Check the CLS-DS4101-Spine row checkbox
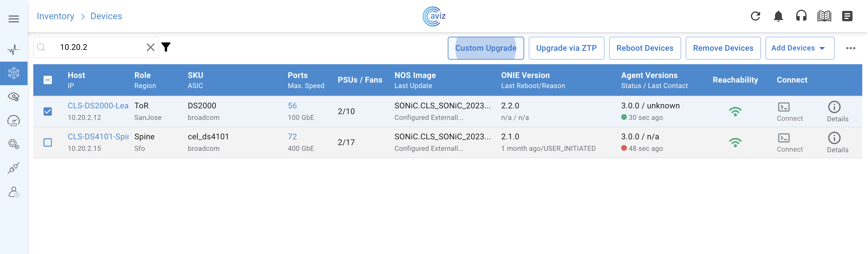 (x=48, y=142)
